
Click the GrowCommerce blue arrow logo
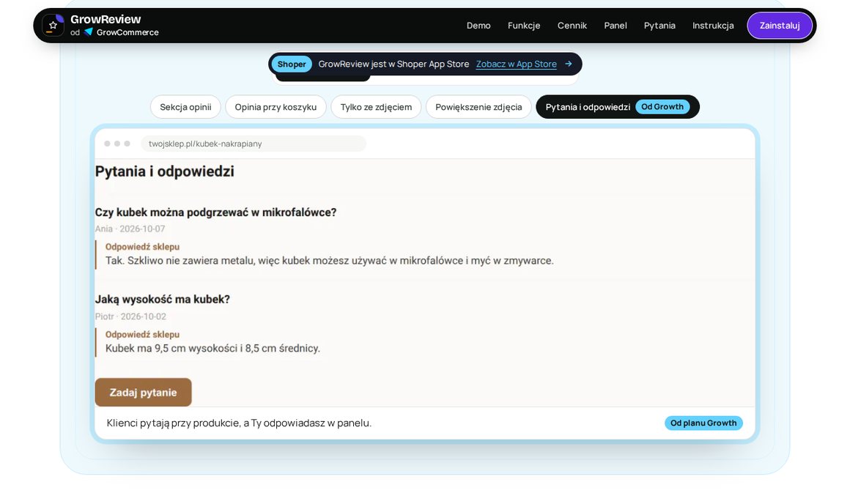[x=89, y=32]
